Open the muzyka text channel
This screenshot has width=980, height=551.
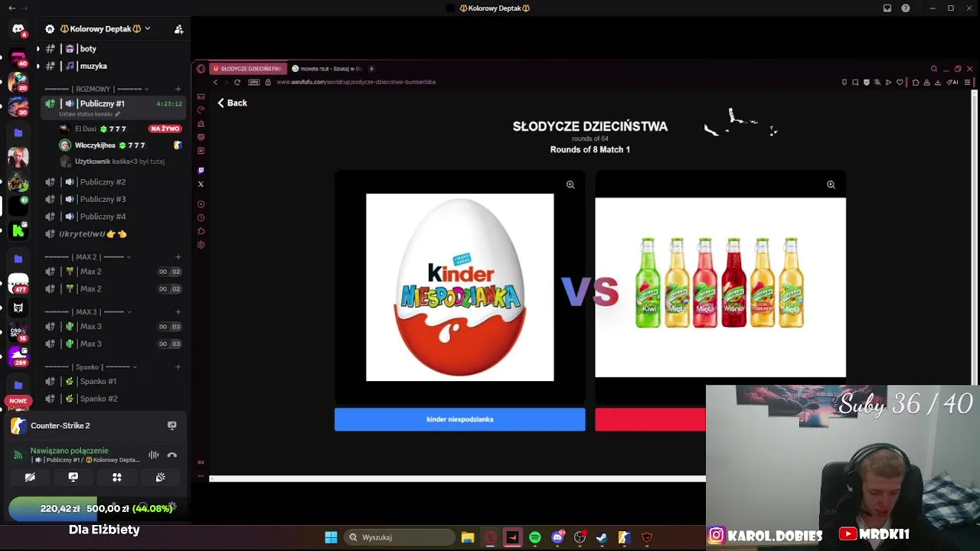93,66
